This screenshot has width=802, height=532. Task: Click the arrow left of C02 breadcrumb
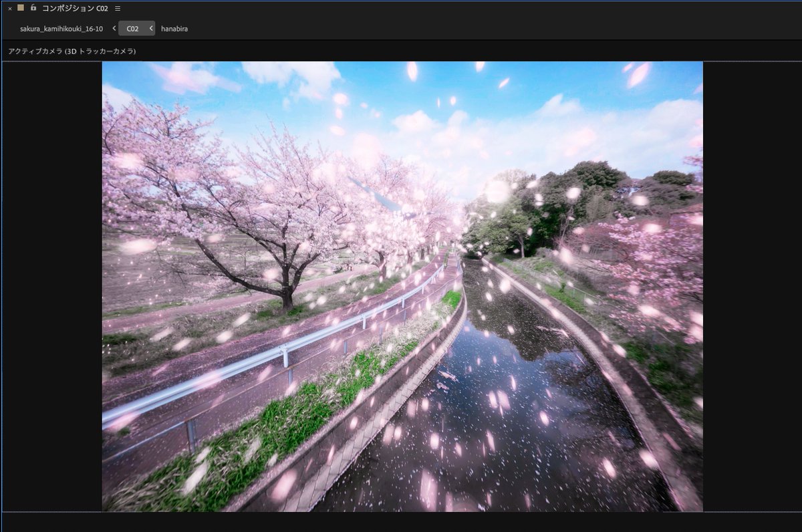coord(114,29)
